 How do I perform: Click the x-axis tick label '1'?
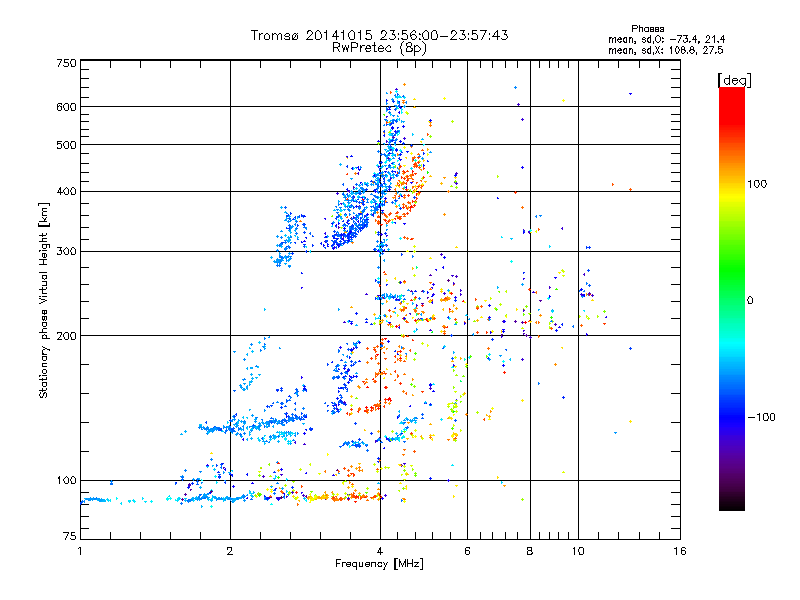pos(80,551)
